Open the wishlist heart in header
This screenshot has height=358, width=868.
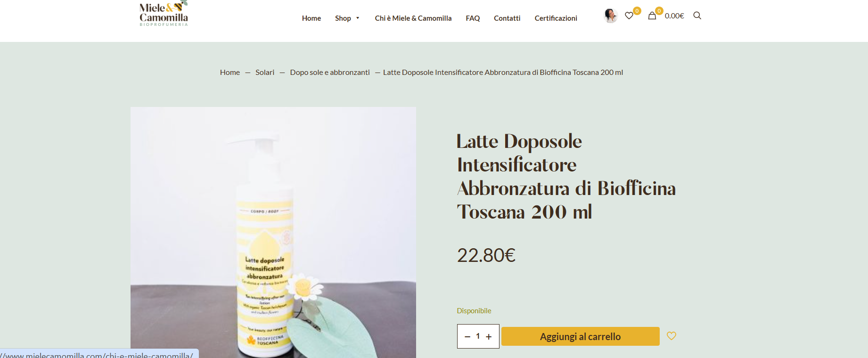tap(629, 16)
